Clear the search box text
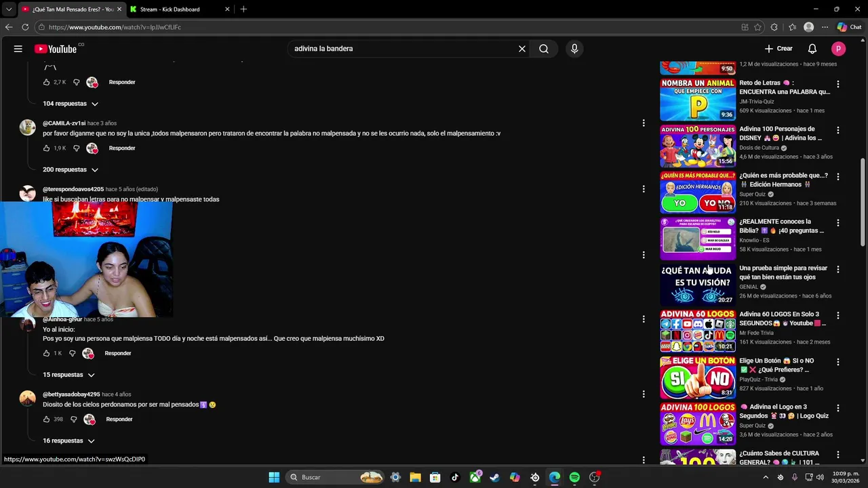868x488 pixels. coord(522,49)
